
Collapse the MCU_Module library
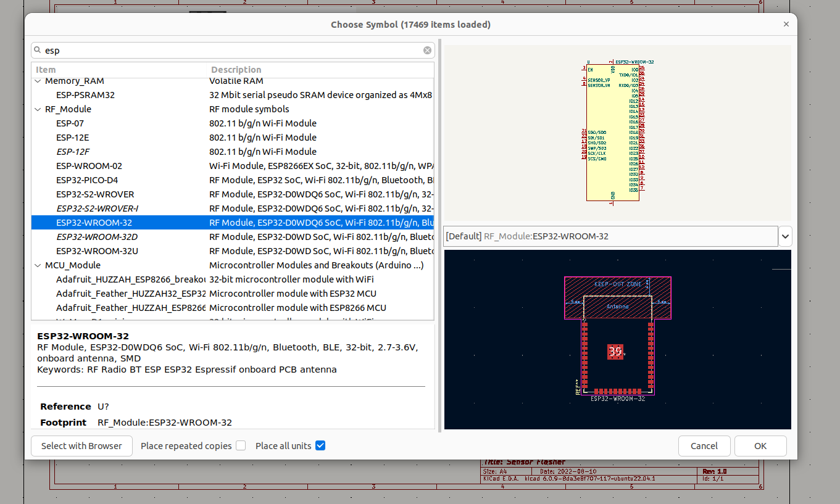pos(38,265)
